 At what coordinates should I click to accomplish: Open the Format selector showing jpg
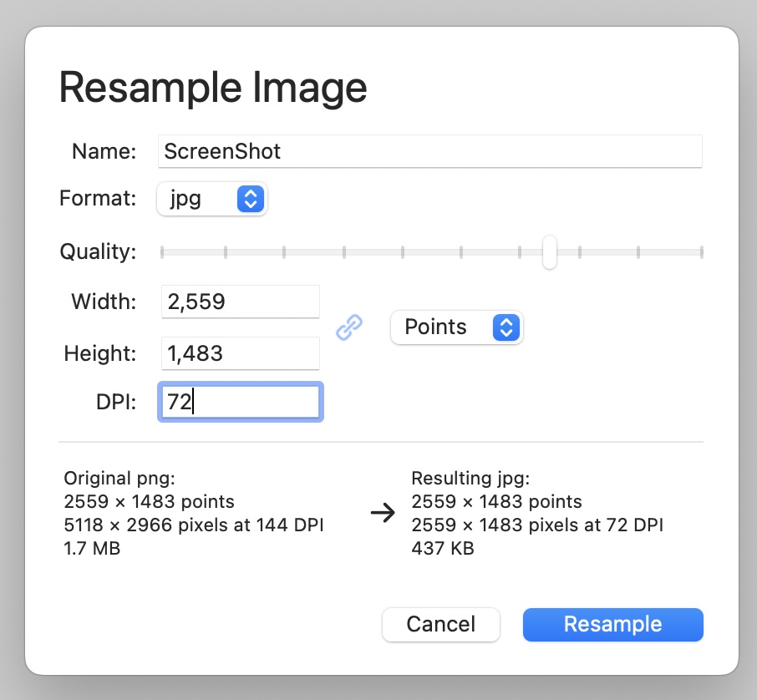211,199
